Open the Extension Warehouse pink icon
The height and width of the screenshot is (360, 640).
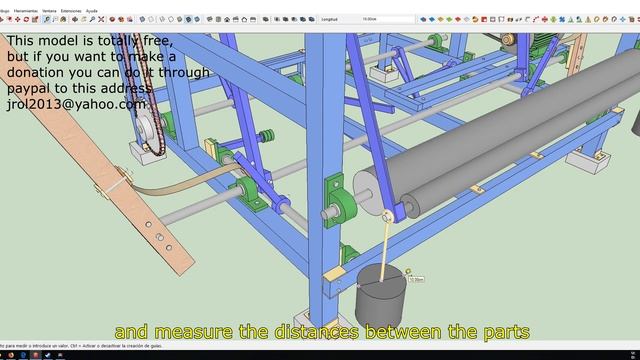[130, 19]
